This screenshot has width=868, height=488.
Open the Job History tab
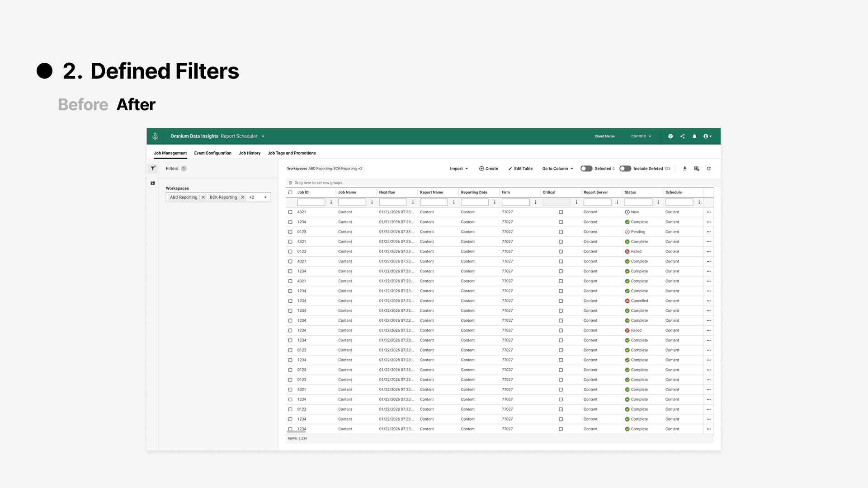click(x=250, y=153)
